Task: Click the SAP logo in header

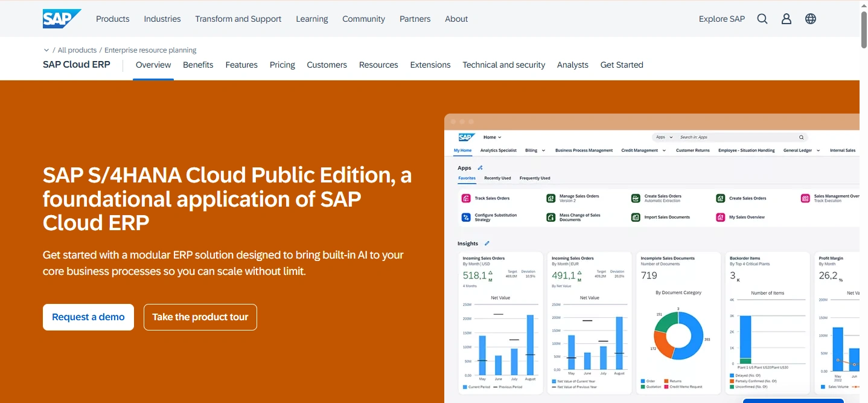Action: click(x=62, y=19)
